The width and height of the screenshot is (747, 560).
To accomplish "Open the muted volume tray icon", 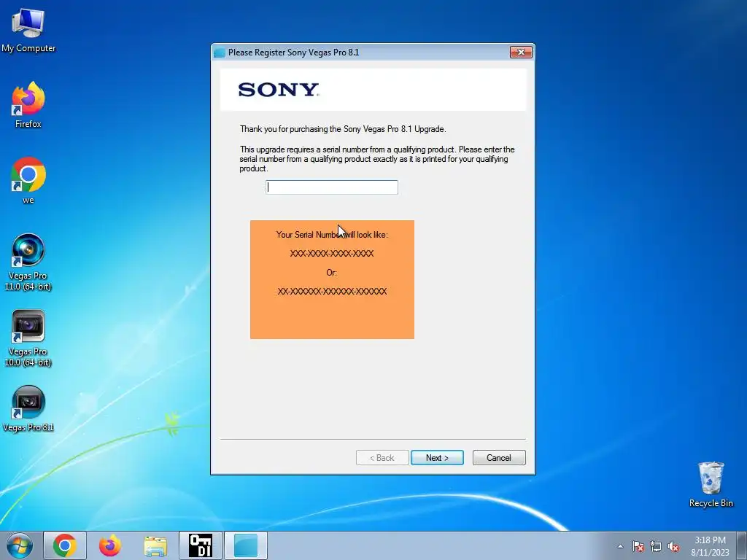I will click(673, 546).
